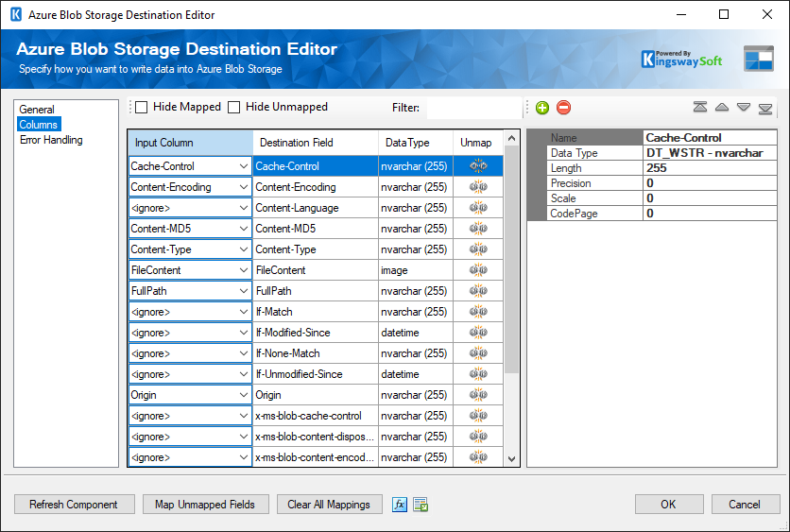Open input column dropdown for Cache-Control

pos(244,166)
